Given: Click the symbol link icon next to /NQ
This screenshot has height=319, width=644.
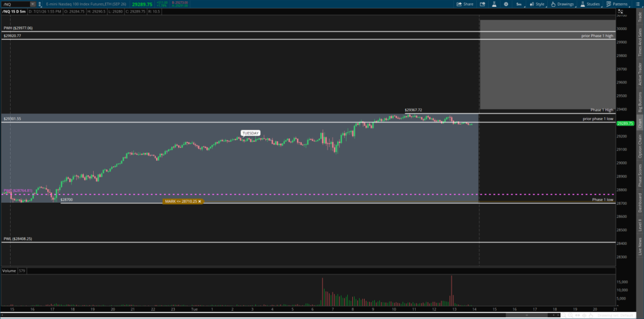Looking at the screenshot, I should (x=40, y=4).
